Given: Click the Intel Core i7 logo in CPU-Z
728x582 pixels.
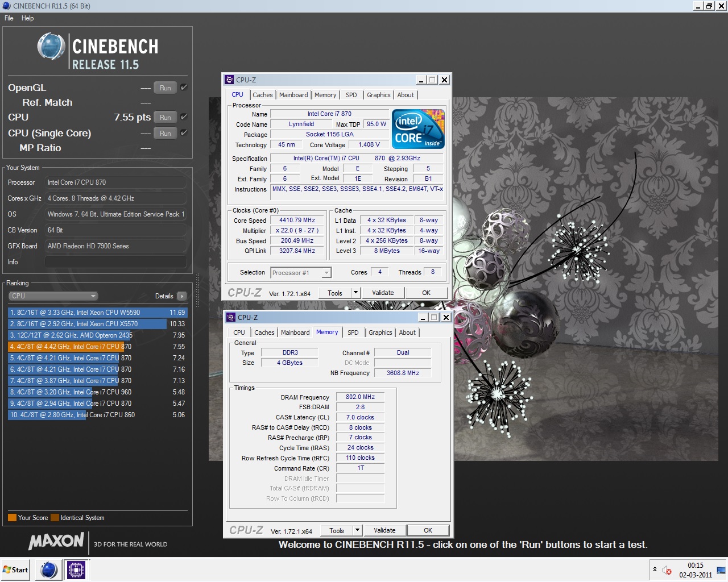Looking at the screenshot, I should click(x=419, y=129).
